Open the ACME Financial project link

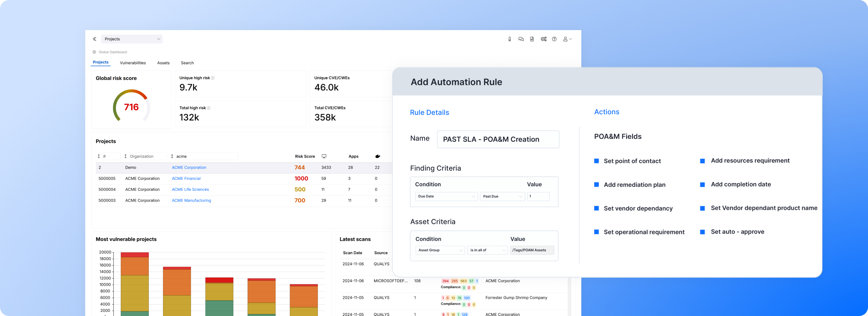[x=186, y=178]
